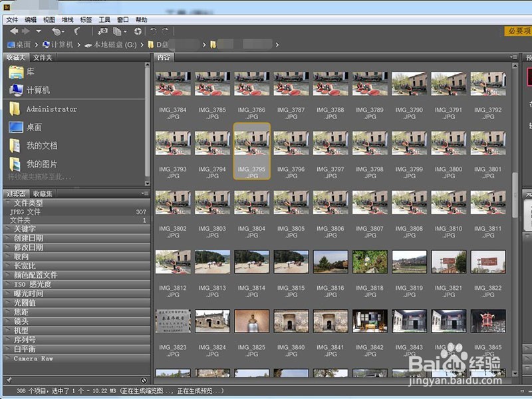Switch to the 文件夹 tab
This screenshot has width=532, height=399.
coord(43,57)
